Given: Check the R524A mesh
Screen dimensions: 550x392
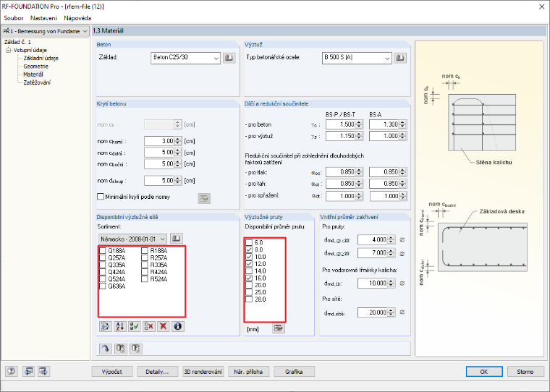Looking at the screenshot, I should (x=145, y=279).
